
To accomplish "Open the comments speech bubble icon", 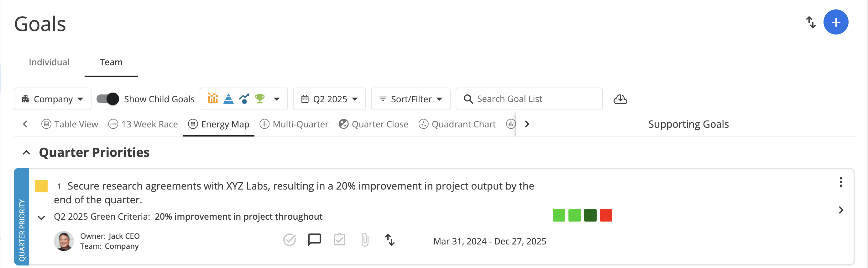I will pos(314,240).
